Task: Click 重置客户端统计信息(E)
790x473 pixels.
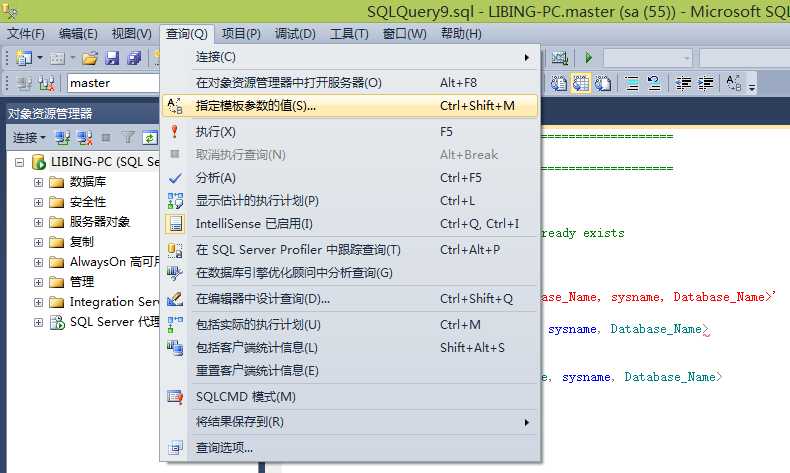Action: 350,371
